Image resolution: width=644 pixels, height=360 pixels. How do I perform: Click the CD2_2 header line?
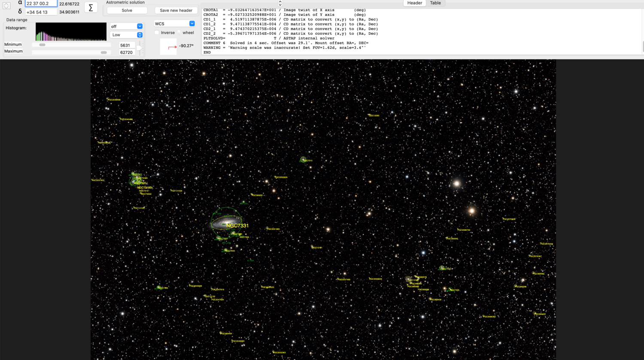(x=291, y=33)
